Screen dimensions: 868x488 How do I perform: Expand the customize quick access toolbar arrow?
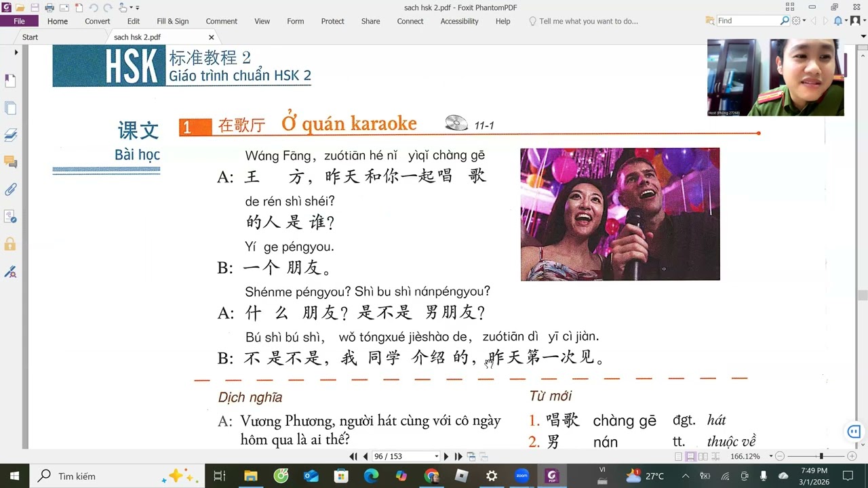point(137,8)
